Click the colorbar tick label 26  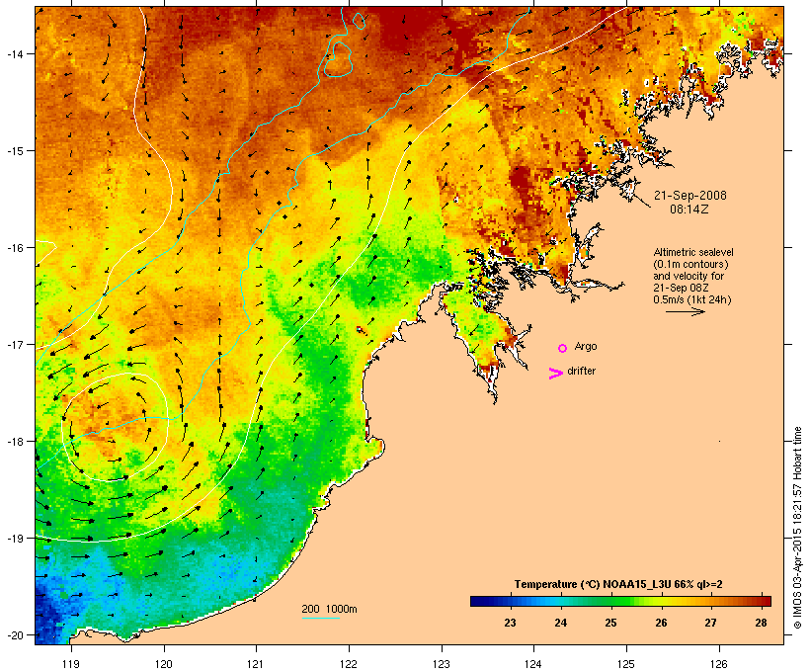point(661,623)
